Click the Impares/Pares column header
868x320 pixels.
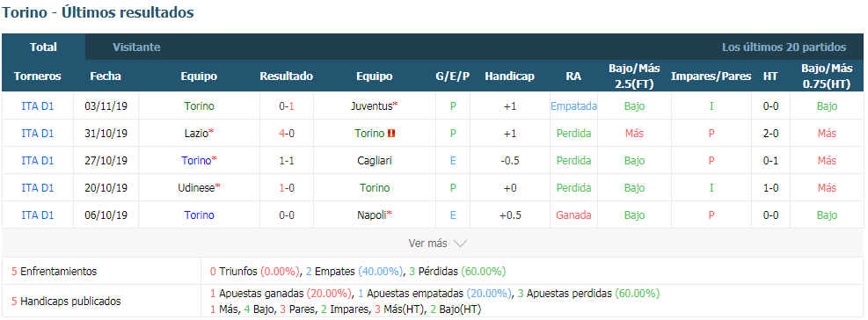711,76
